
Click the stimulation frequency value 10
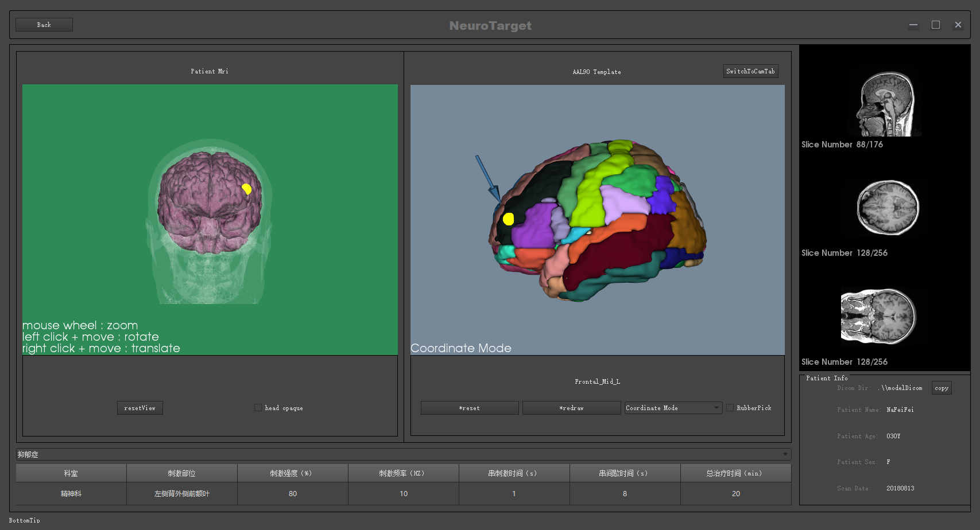click(x=404, y=494)
